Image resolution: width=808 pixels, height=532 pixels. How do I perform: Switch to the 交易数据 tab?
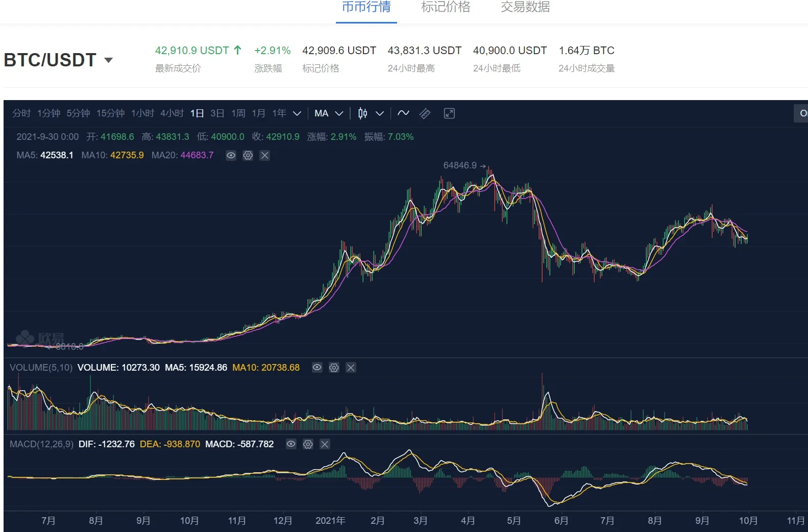coord(525,7)
